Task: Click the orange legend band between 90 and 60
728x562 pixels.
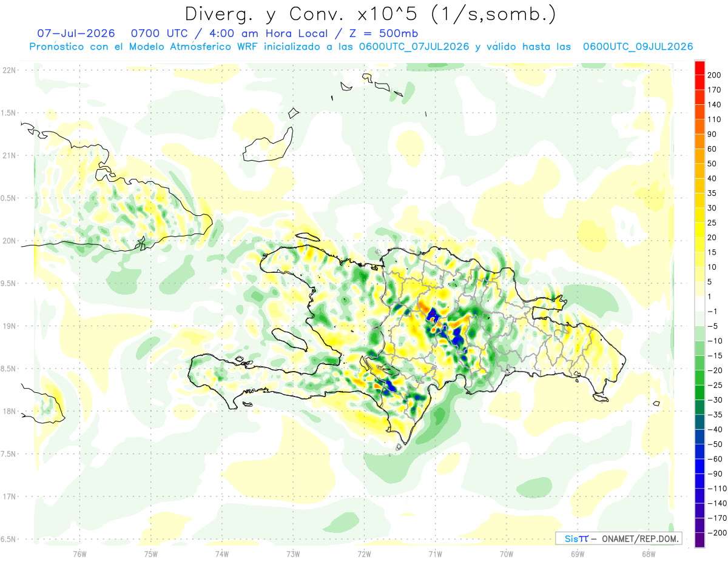Action: [700, 141]
